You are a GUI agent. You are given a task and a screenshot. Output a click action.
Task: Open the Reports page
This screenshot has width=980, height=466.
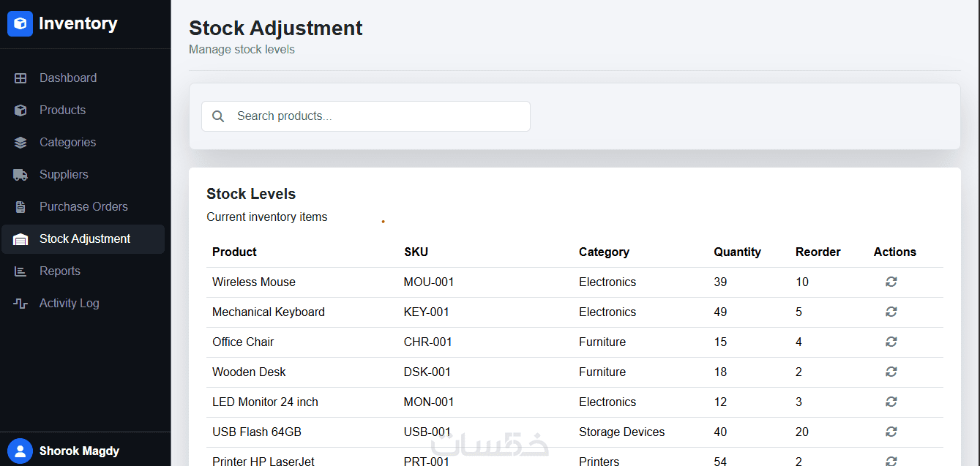coord(60,271)
